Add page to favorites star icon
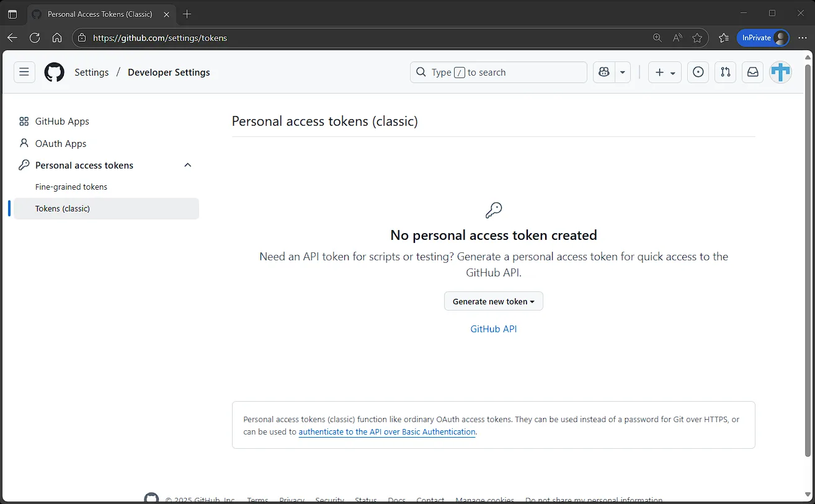Screen dimensions: 815x504 click(x=697, y=38)
